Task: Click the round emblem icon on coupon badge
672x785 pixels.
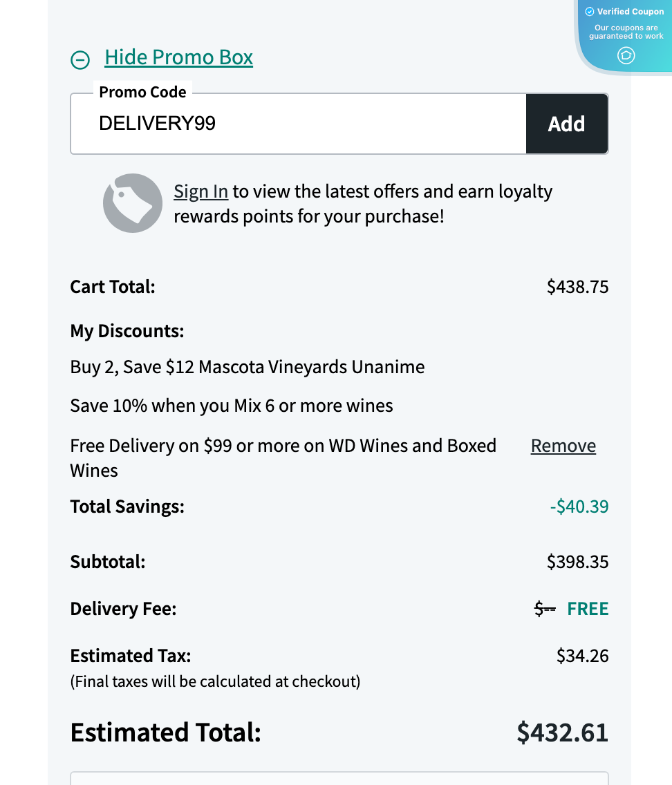Action: click(626, 55)
